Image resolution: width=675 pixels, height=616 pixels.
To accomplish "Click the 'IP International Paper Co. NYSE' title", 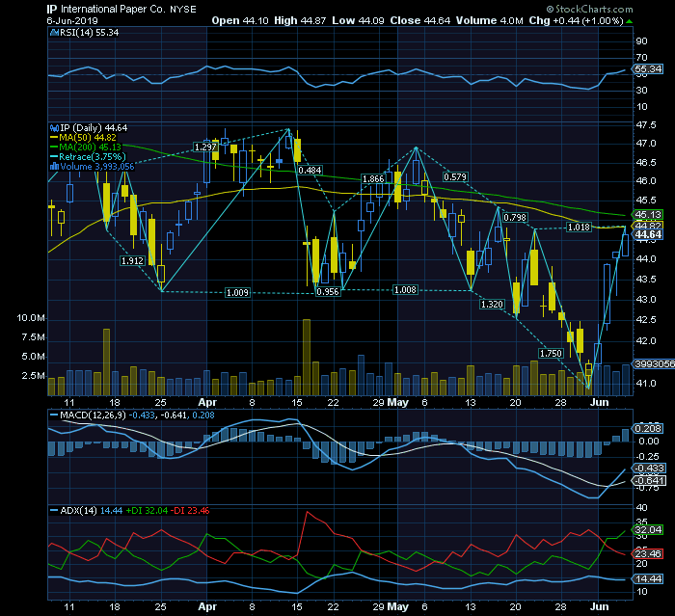I will pyautogui.click(x=121, y=9).
